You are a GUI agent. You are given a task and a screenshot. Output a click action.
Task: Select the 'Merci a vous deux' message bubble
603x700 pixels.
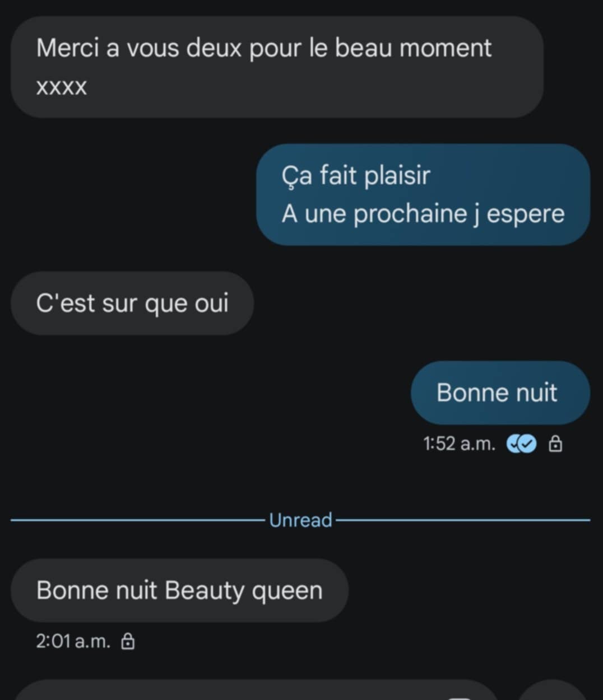click(277, 67)
